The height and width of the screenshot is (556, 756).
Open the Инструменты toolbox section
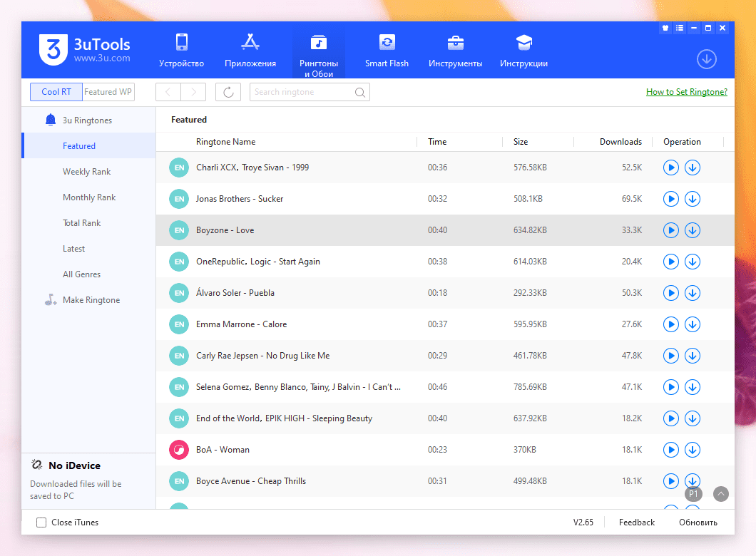(455, 51)
